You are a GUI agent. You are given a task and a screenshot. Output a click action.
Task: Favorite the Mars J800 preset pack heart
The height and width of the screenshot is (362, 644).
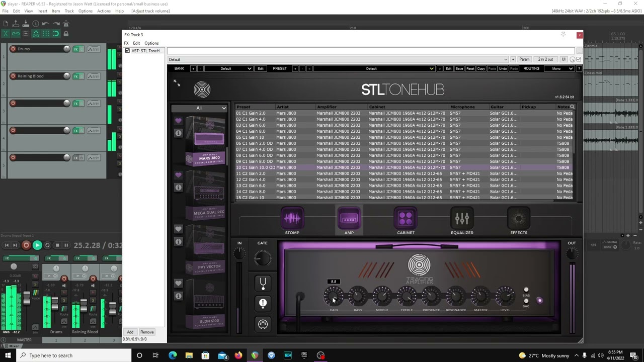click(178, 121)
